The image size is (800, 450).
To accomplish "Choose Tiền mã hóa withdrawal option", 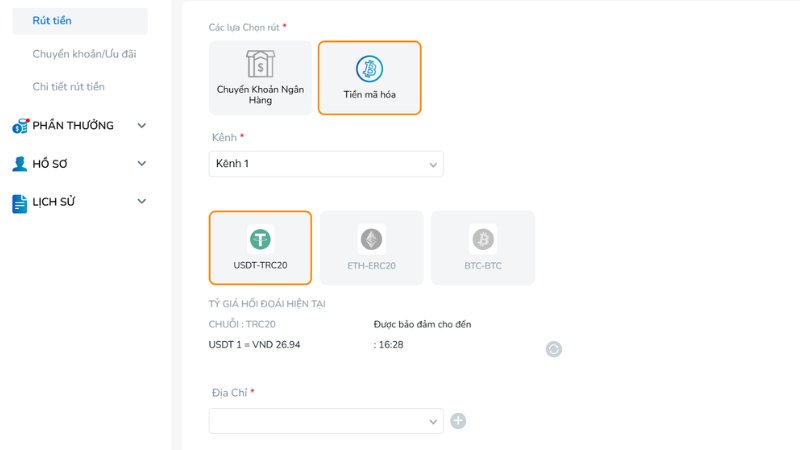I will tap(369, 78).
